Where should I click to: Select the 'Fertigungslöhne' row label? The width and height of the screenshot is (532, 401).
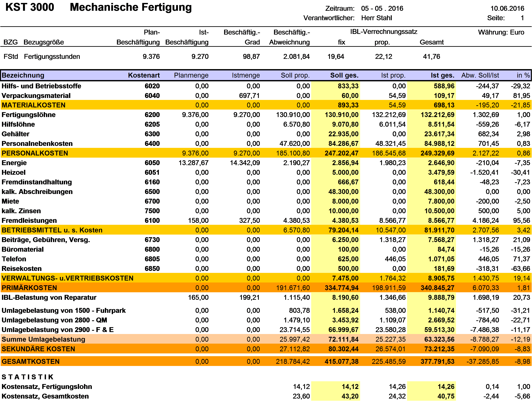29,115
